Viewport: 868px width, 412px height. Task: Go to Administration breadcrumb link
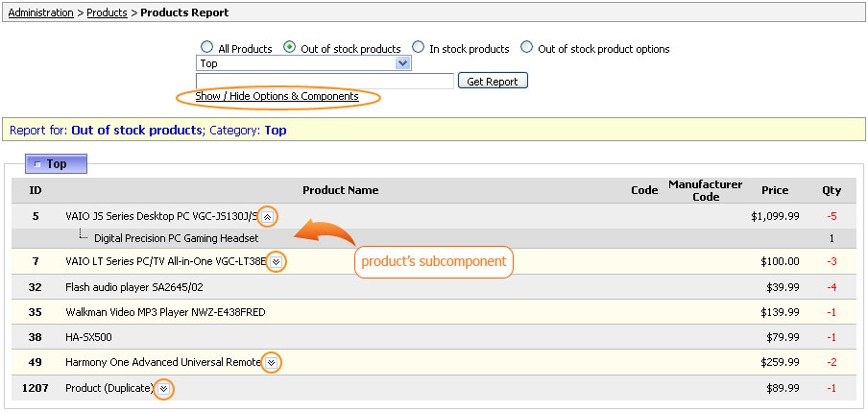(x=41, y=12)
